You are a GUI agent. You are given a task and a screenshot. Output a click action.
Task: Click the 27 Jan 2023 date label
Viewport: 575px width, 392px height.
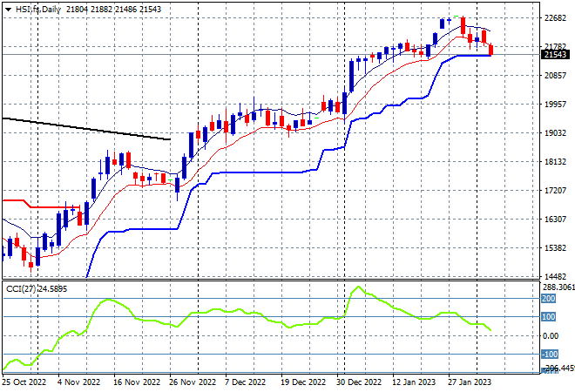470,382
